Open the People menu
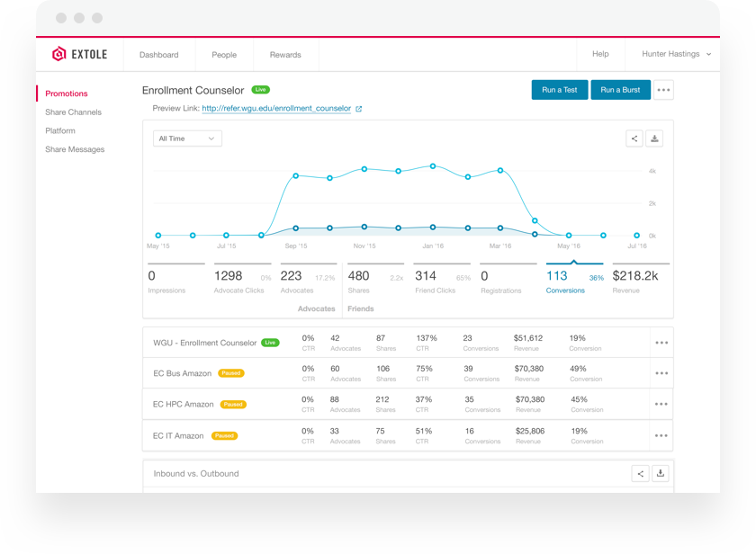This screenshot has height=554, width=756. [224, 55]
